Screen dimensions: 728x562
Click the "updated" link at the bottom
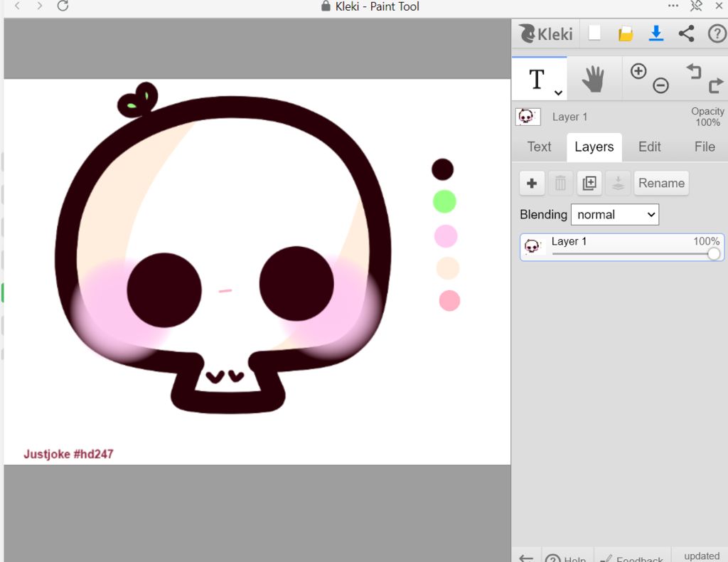(702, 556)
